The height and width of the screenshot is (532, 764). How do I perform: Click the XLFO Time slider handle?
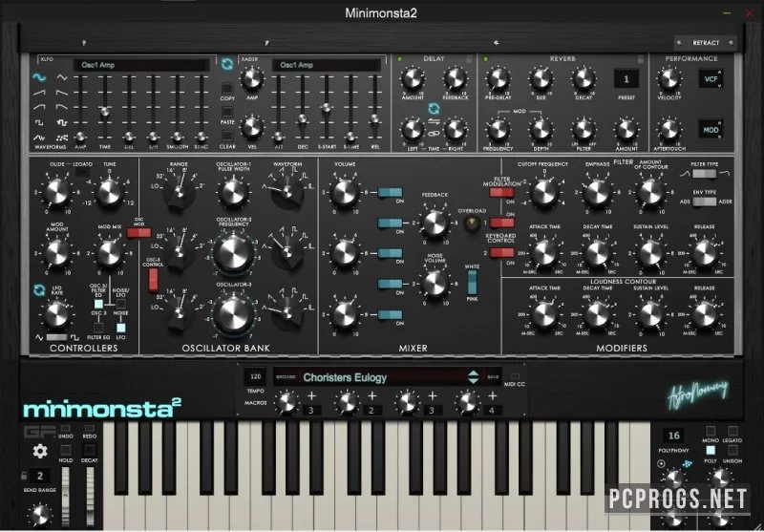click(x=104, y=112)
